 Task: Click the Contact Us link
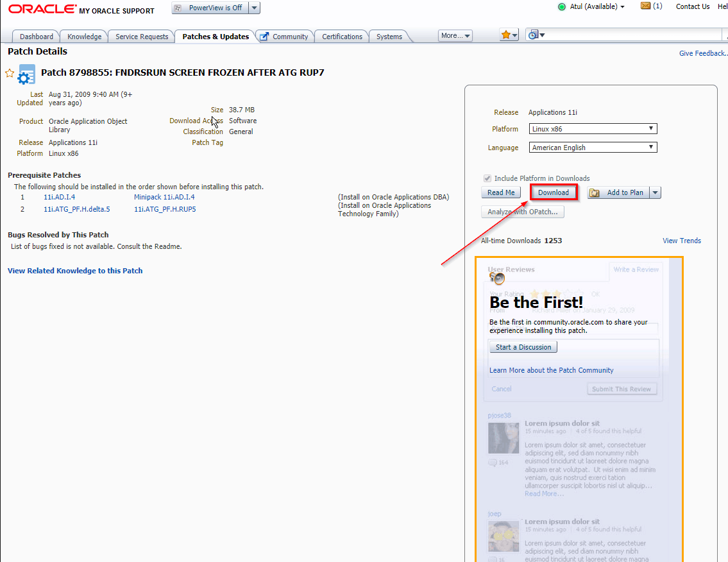click(693, 6)
